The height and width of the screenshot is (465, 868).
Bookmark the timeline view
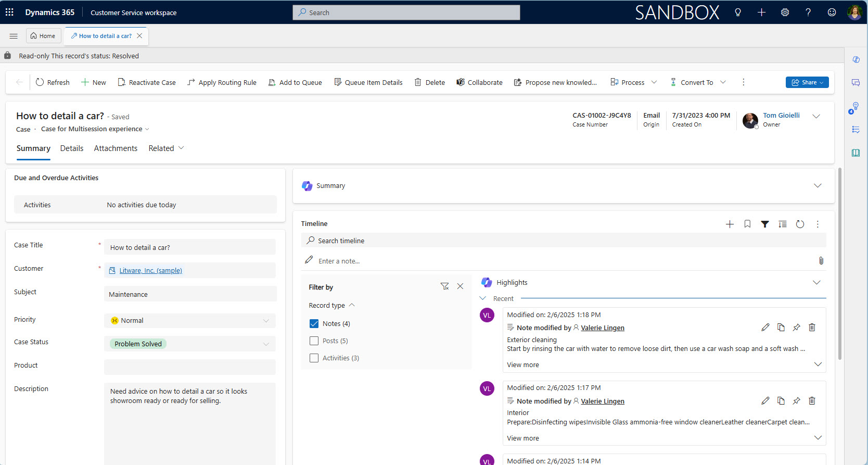pyautogui.click(x=747, y=224)
